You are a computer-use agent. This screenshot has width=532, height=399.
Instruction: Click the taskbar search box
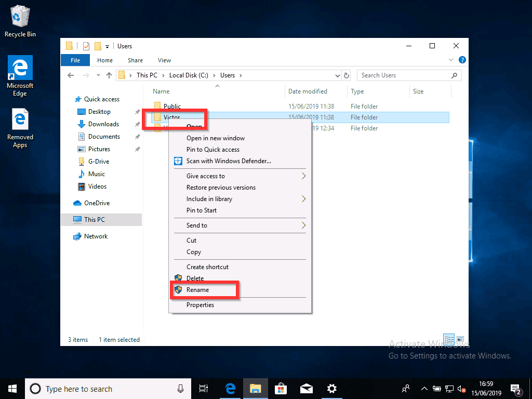point(108,389)
